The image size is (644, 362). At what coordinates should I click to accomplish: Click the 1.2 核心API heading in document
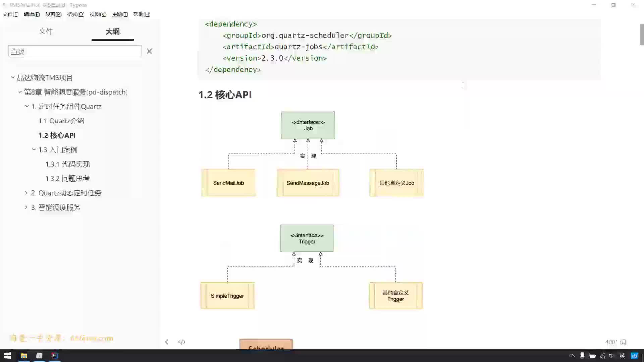point(225,95)
